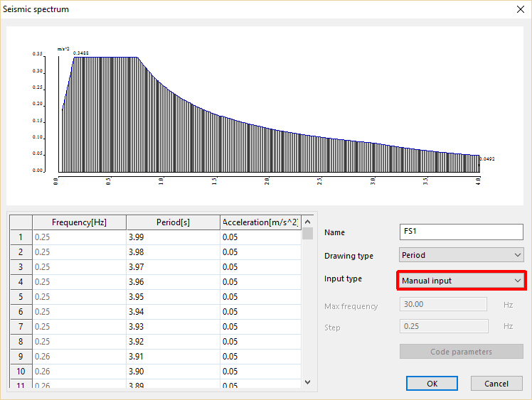The height and width of the screenshot is (400, 532).
Task: Expand the Input type Manual input dropdown
Action: pyautogui.click(x=461, y=280)
